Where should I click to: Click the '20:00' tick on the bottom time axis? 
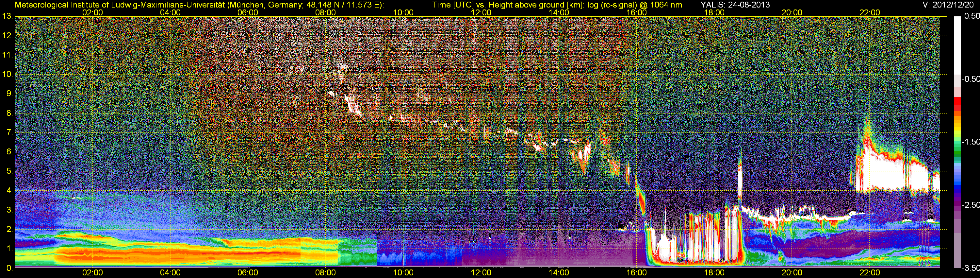(x=792, y=273)
